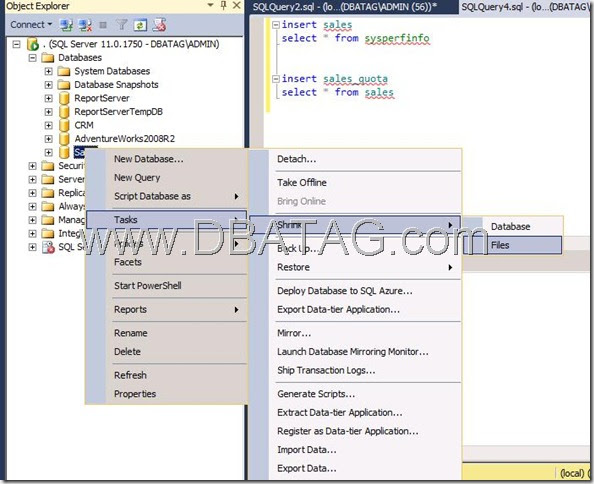
Task: Click the ReportServer database cylinder icon
Action: click(64, 98)
